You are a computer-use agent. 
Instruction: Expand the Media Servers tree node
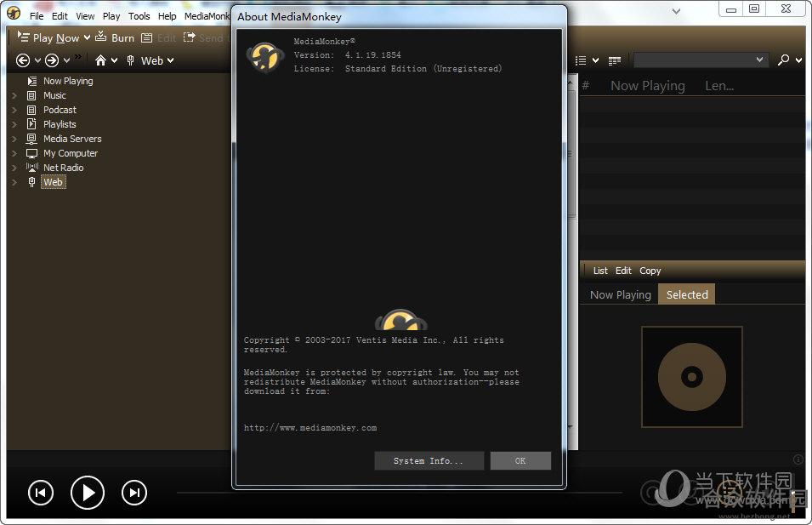tap(14, 139)
